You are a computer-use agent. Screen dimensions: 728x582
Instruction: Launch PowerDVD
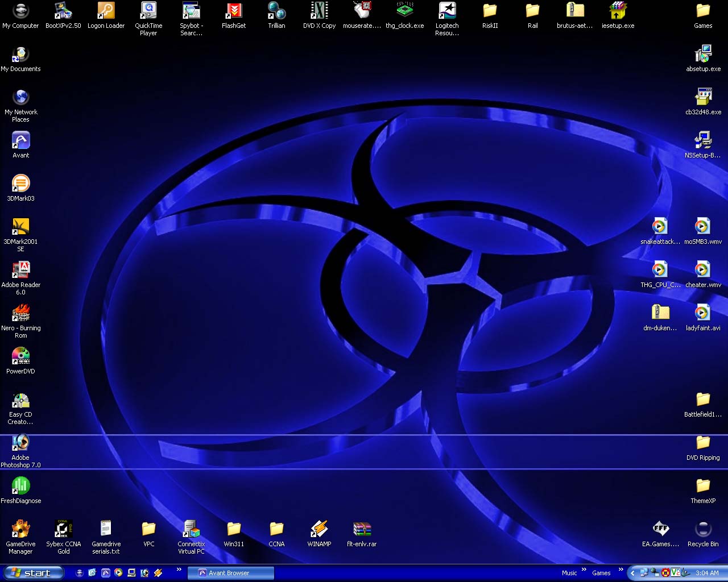20,355
